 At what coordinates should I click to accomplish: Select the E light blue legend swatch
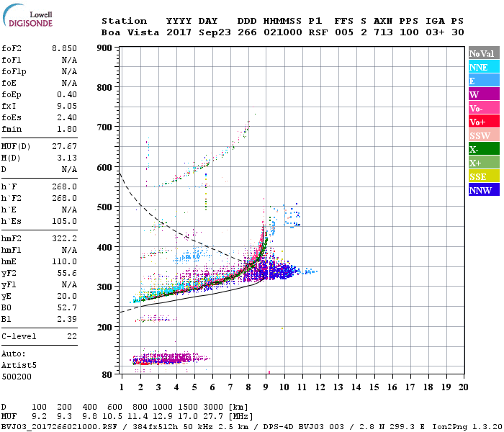click(x=484, y=81)
